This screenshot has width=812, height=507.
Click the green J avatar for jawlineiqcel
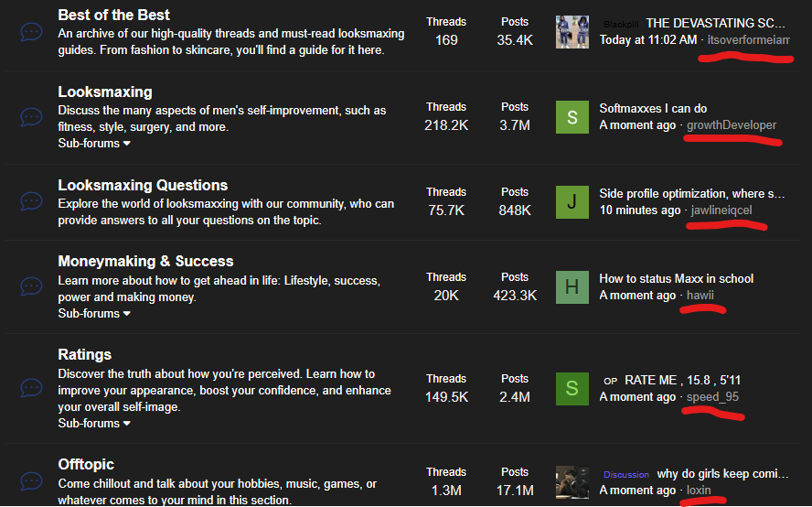pyautogui.click(x=572, y=201)
